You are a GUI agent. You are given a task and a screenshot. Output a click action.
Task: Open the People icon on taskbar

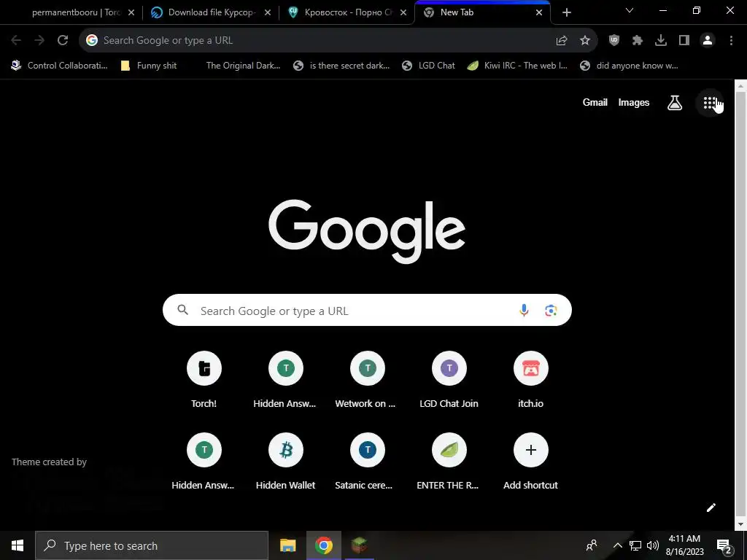[x=592, y=545]
